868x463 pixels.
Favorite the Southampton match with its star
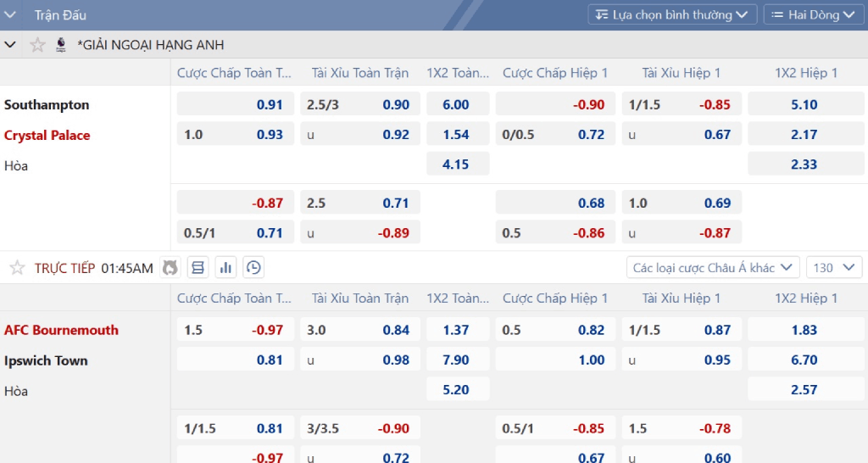click(x=17, y=268)
